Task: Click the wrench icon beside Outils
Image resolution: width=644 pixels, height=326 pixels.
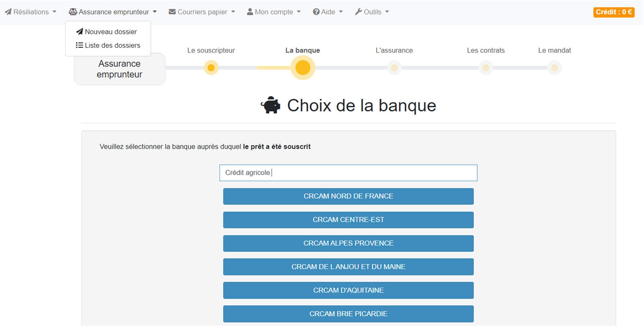Action: click(358, 12)
